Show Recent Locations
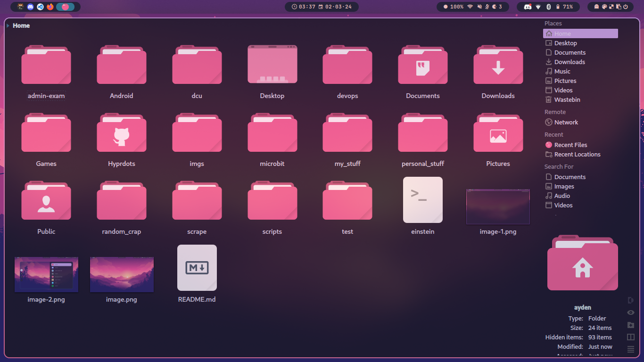This screenshot has height=362, width=644. pyautogui.click(x=580, y=154)
